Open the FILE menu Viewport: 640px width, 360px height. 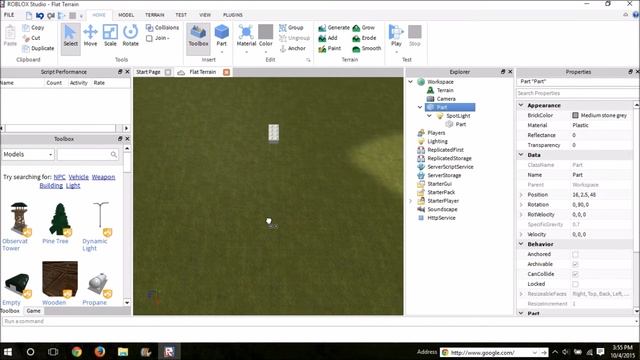(x=9, y=15)
